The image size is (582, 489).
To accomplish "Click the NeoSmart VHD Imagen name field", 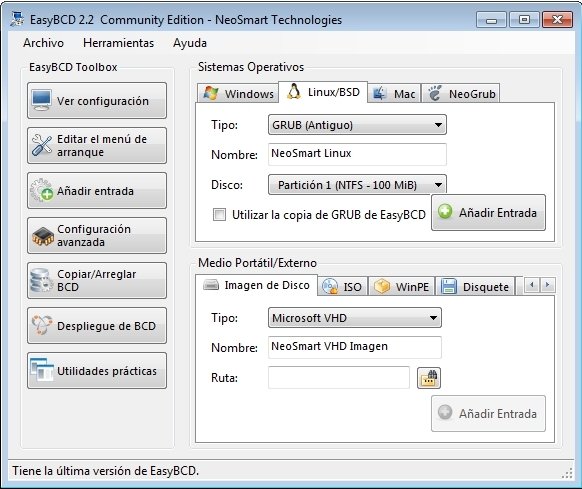I will (x=354, y=347).
